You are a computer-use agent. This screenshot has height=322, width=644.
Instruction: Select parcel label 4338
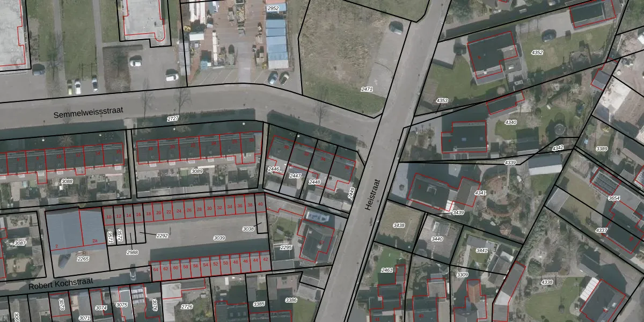(547, 282)
